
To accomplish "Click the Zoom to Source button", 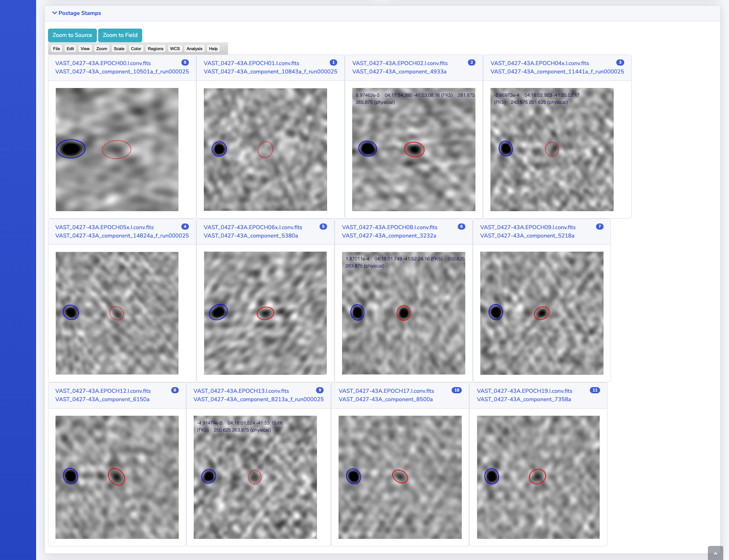I will (x=72, y=35).
